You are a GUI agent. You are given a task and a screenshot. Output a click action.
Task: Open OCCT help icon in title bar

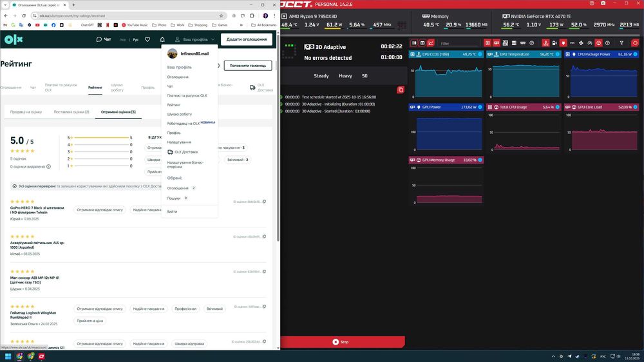point(592,3)
